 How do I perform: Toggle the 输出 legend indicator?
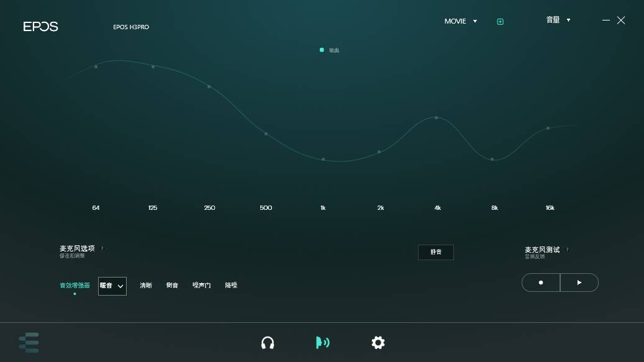pos(322,50)
